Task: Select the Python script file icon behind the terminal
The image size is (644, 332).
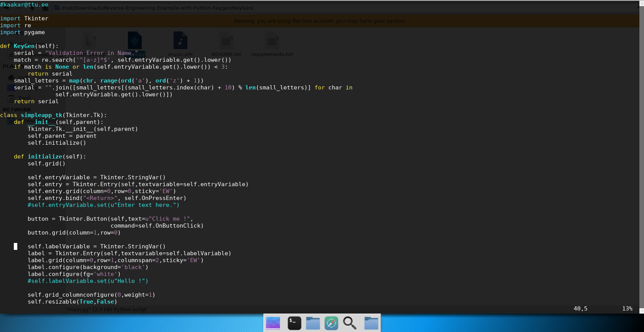Action: tap(135, 41)
